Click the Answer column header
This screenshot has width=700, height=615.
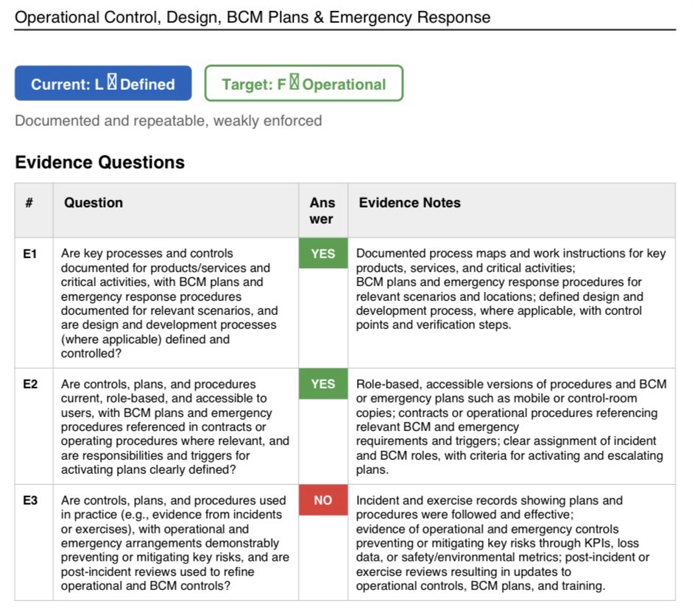click(322, 210)
